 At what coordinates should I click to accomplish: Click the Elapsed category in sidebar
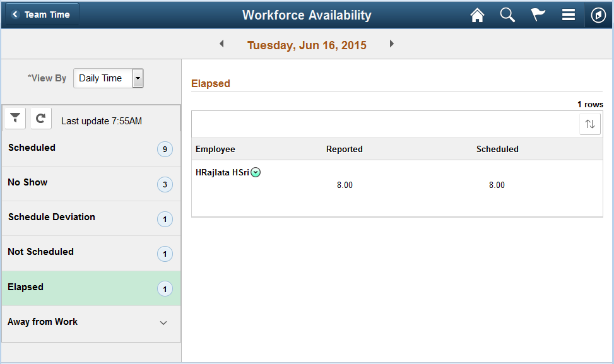(x=92, y=288)
